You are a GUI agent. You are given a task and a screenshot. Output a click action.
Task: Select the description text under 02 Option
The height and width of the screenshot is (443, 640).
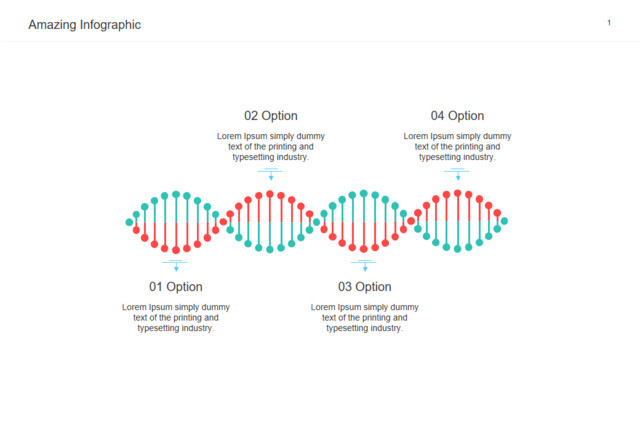pyautogui.click(x=271, y=147)
